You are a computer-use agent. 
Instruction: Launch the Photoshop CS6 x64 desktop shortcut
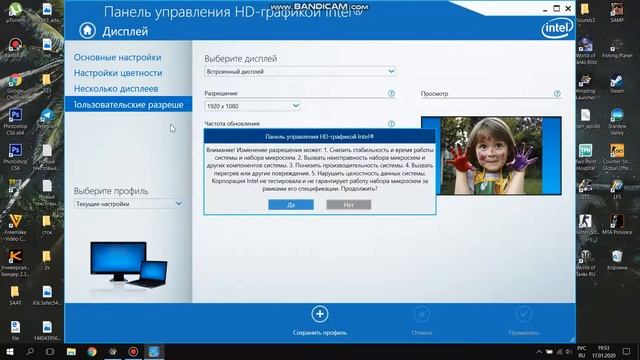15,121
